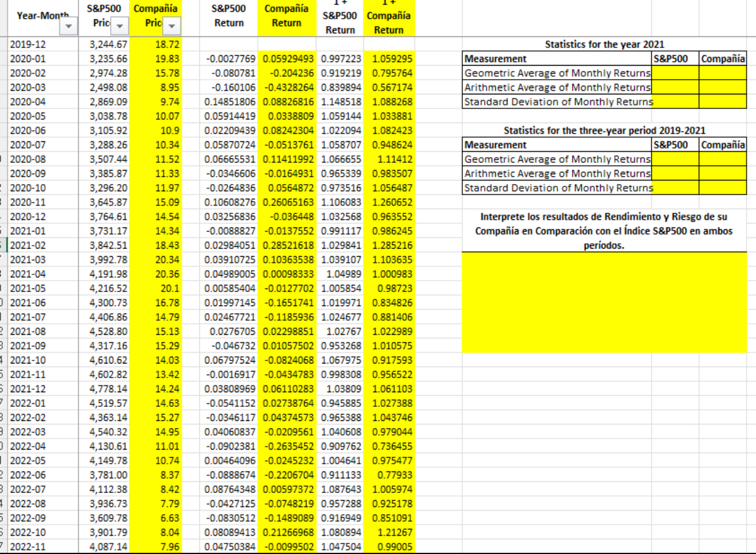Select the Year-Month cell 2021-06

(x=43, y=303)
